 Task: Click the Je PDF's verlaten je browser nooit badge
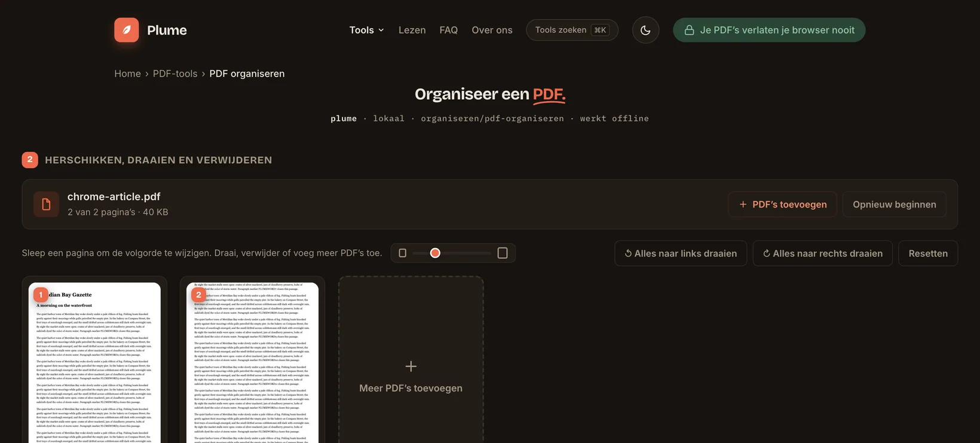click(769, 30)
